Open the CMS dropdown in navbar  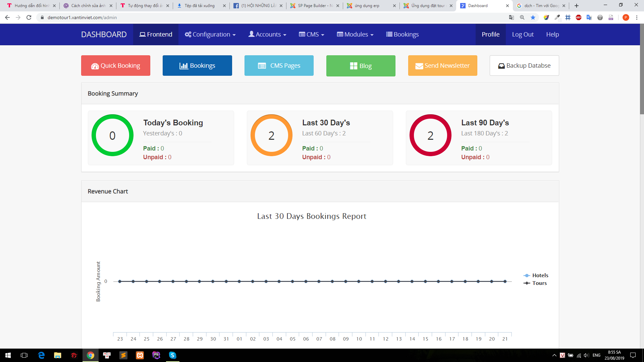click(x=311, y=35)
